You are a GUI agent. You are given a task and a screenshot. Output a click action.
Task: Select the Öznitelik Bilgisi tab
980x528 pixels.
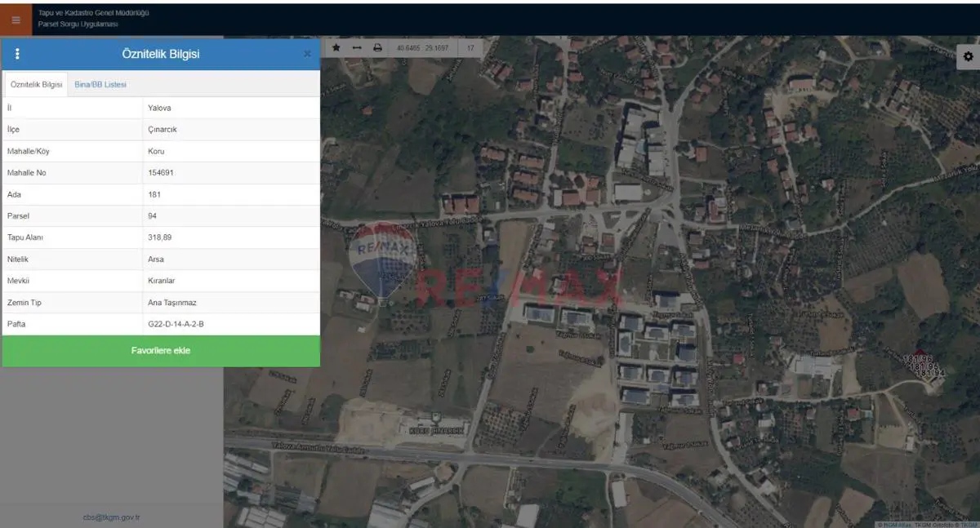click(36, 84)
